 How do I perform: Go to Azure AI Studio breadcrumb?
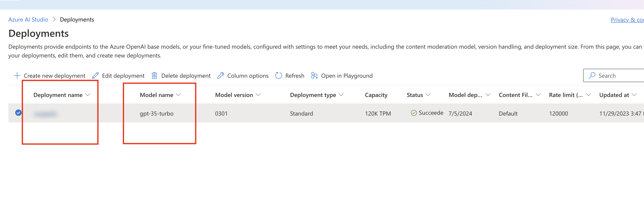click(x=28, y=19)
